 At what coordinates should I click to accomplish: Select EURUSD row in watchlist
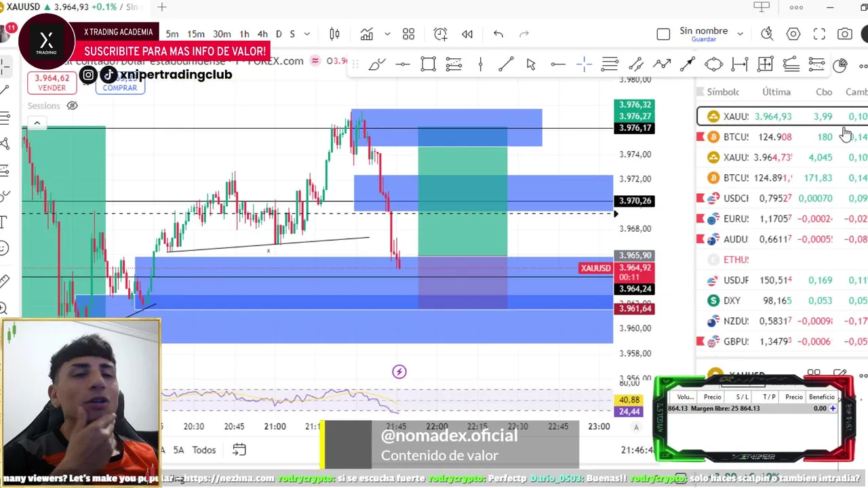[x=782, y=219]
